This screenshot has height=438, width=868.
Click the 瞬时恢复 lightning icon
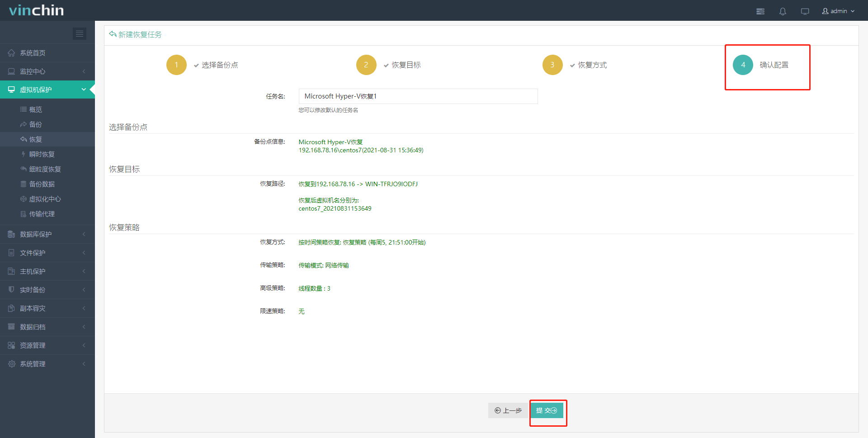(x=24, y=154)
